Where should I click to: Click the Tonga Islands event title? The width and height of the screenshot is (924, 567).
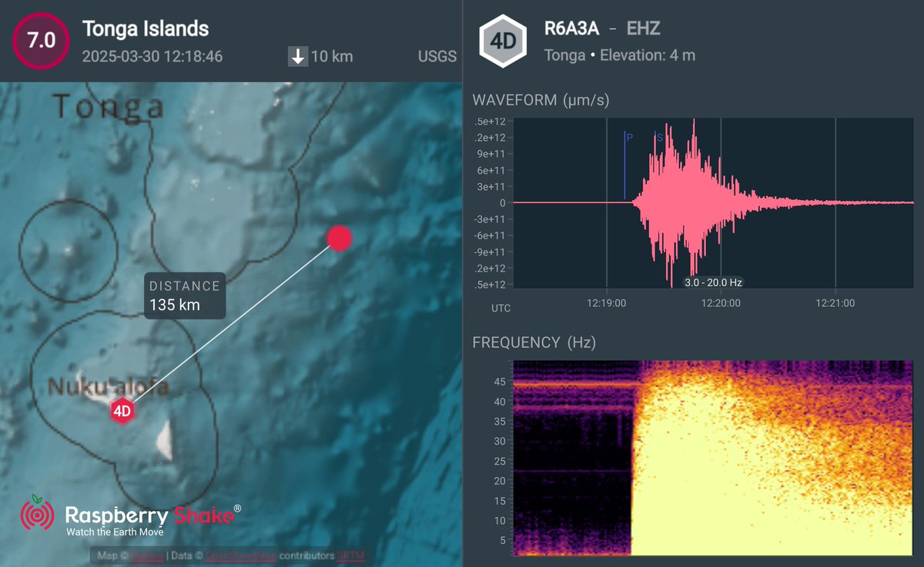tap(146, 29)
